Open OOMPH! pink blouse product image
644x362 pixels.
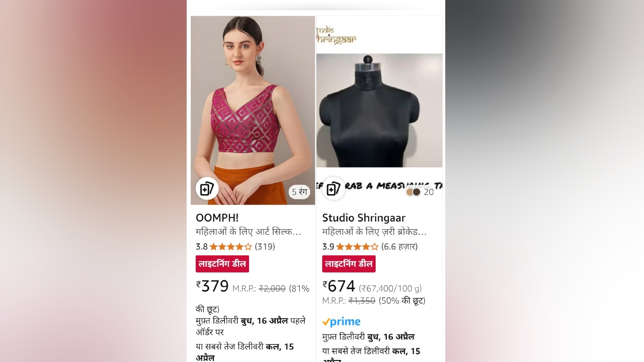(x=253, y=110)
